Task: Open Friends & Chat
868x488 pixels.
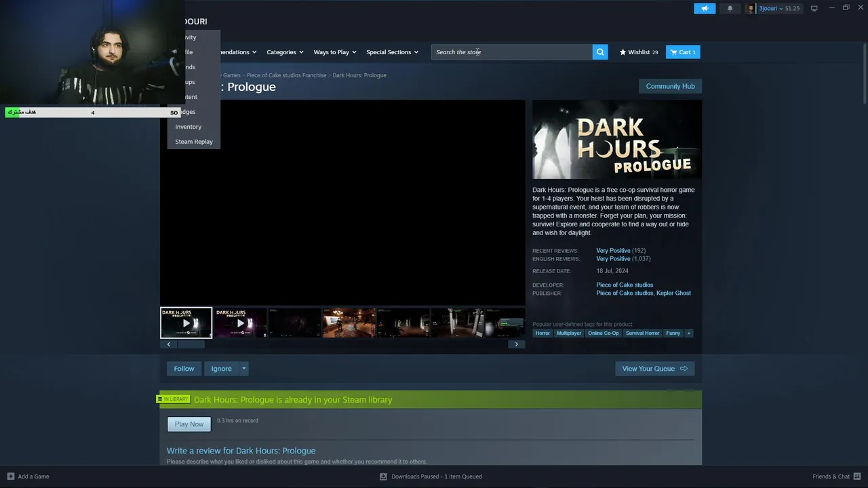Action: [836, 476]
